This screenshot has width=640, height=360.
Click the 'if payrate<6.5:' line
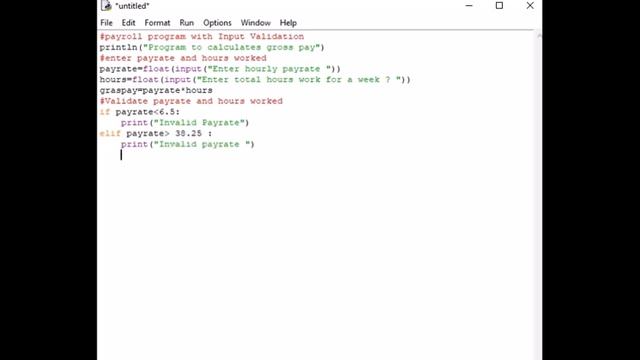tap(140, 112)
